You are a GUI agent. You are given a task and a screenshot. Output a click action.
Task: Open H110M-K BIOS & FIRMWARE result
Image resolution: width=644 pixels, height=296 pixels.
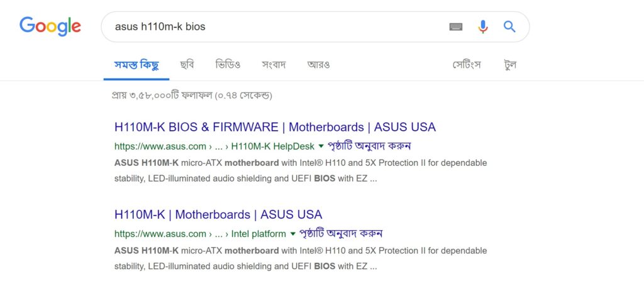275,127
